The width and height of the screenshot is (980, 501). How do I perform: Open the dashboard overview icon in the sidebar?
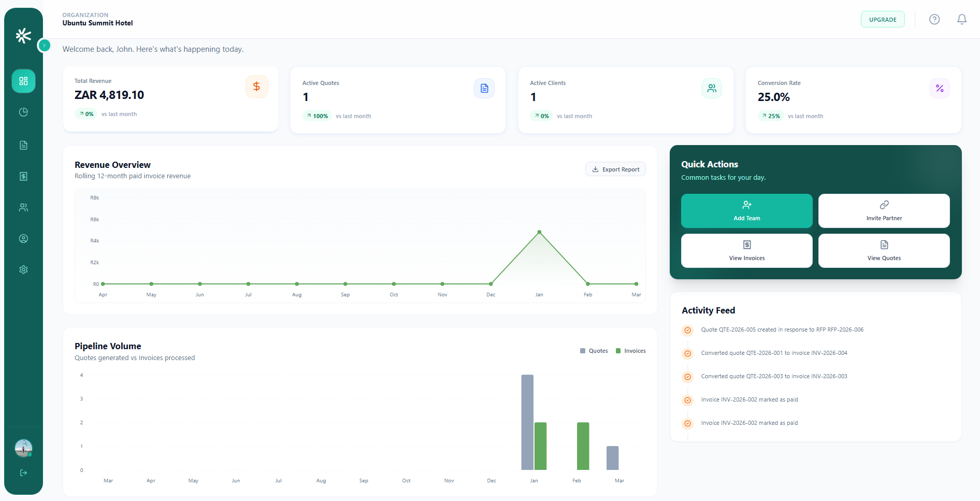pos(23,81)
